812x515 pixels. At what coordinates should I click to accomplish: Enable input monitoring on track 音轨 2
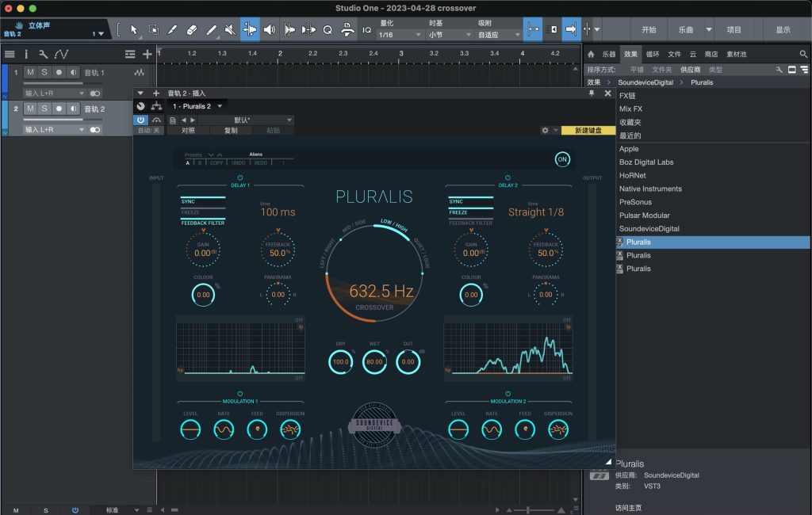[74, 109]
